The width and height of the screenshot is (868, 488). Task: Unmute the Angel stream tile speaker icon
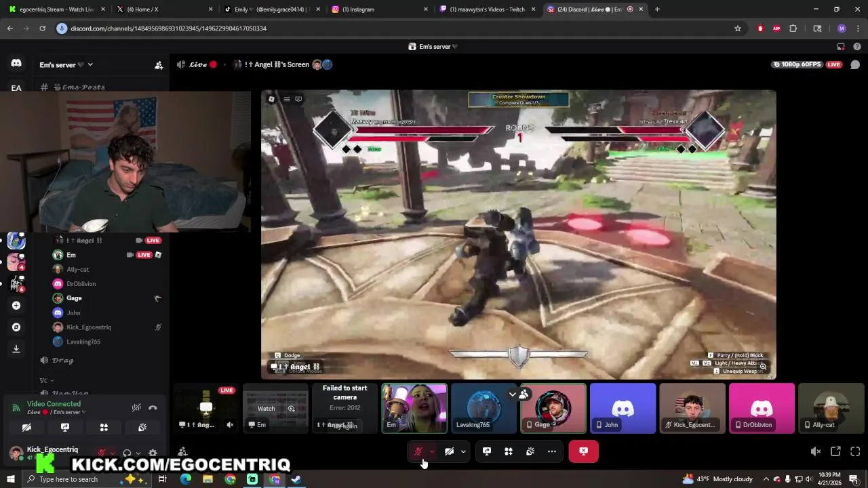coord(230,425)
